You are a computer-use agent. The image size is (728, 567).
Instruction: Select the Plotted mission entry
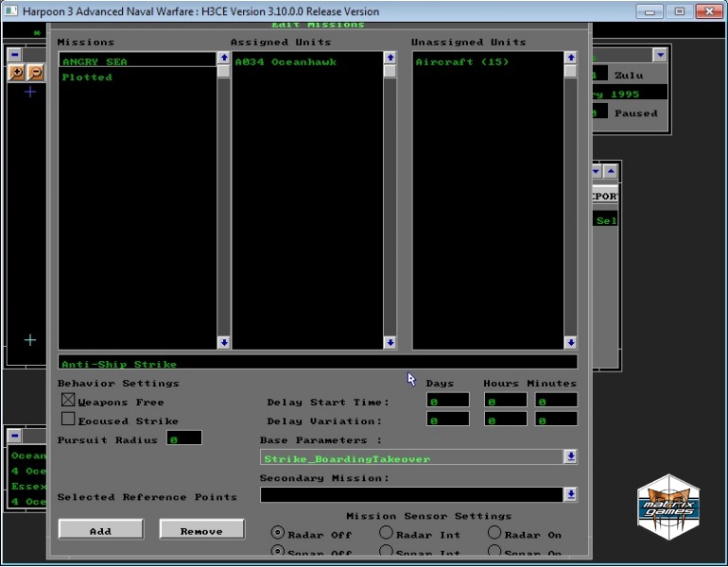(x=87, y=77)
